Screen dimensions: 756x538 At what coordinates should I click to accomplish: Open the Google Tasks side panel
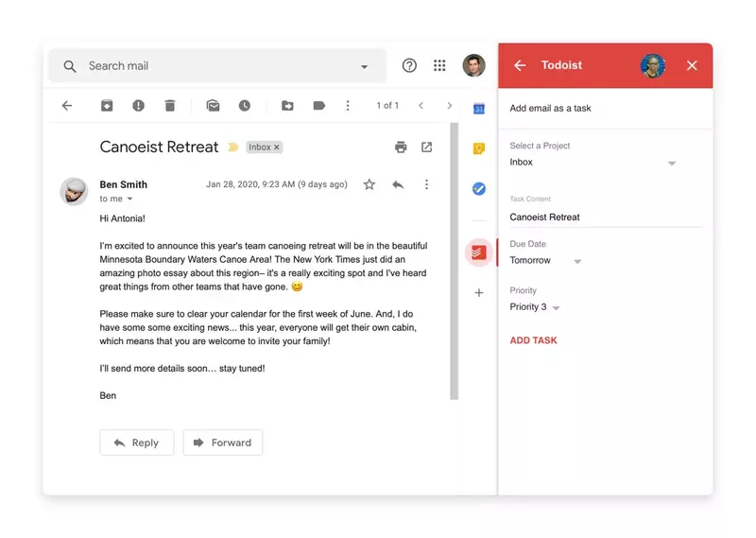(x=479, y=189)
